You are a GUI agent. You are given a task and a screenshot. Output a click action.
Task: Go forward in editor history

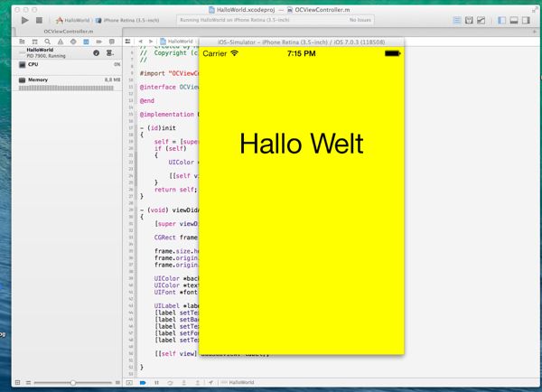pyautogui.click(x=151, y=42)
